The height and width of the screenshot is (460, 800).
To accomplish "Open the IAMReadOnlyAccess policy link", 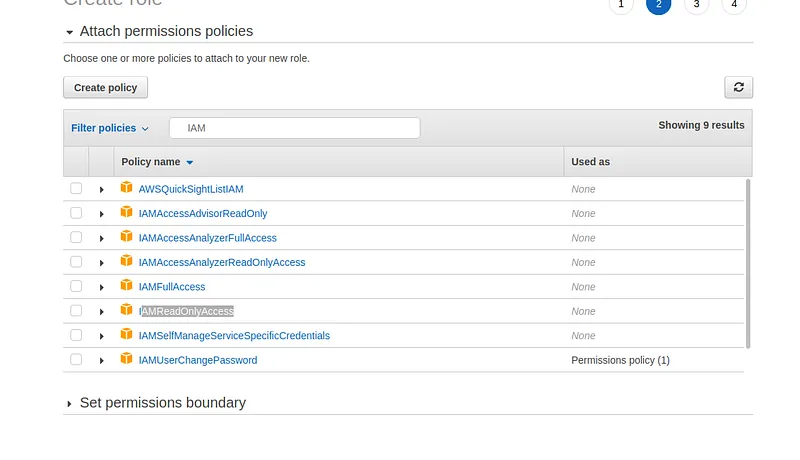I will 186,312.
